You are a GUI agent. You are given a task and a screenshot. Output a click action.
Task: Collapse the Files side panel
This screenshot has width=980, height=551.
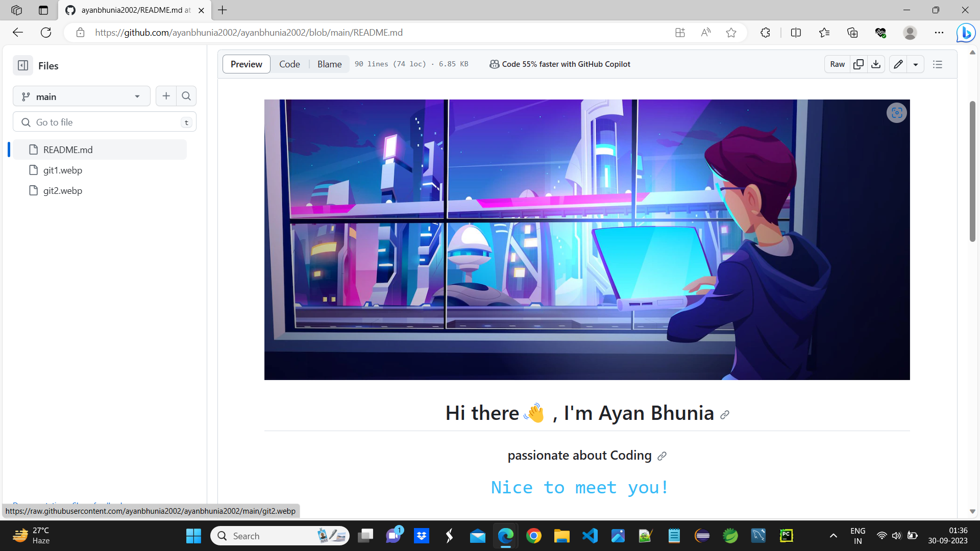22,65
